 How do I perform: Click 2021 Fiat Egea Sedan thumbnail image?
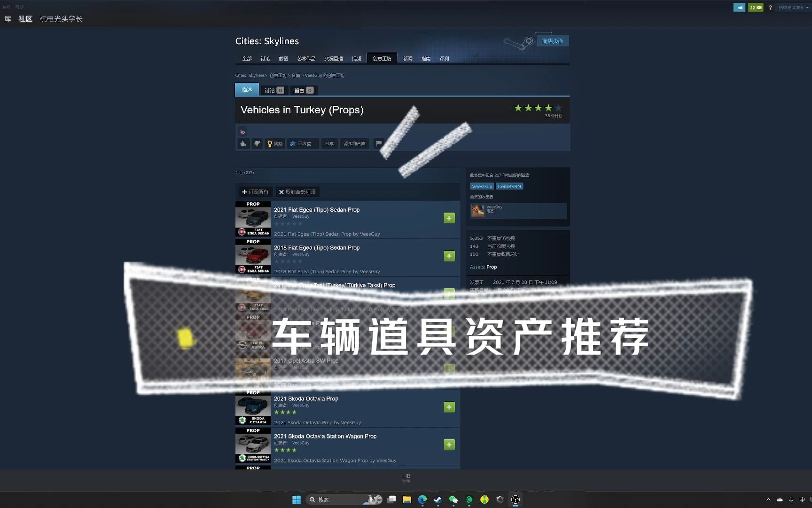[253, 219]
